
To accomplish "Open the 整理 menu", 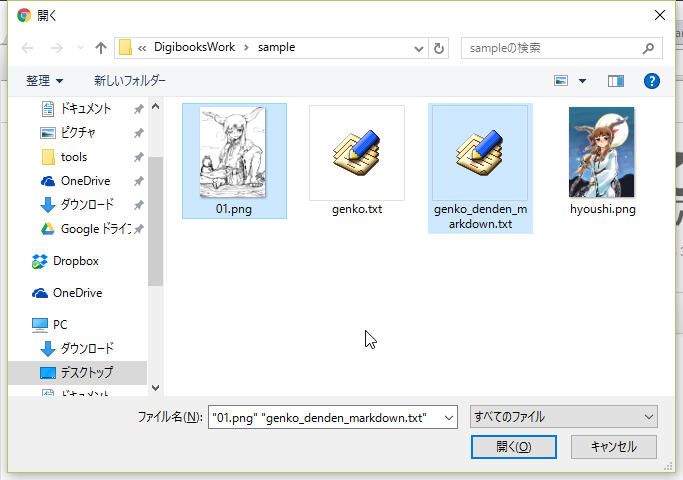I will tap(44, 81).
